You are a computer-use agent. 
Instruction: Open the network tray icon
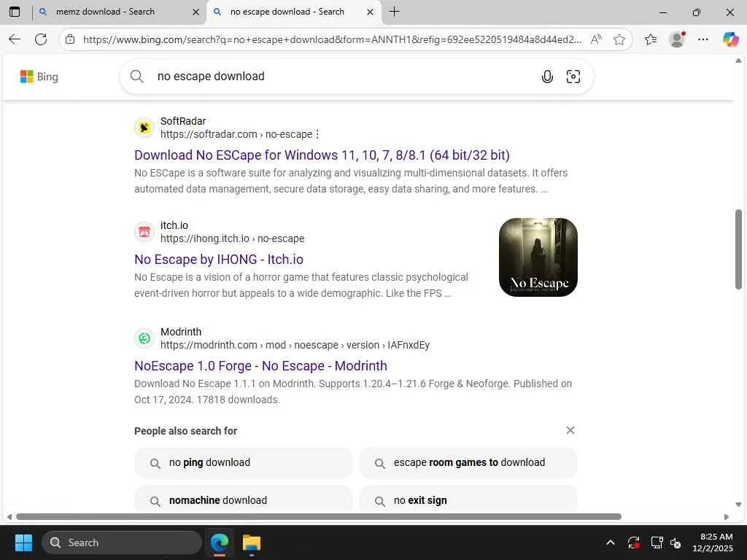click(657, 542)
